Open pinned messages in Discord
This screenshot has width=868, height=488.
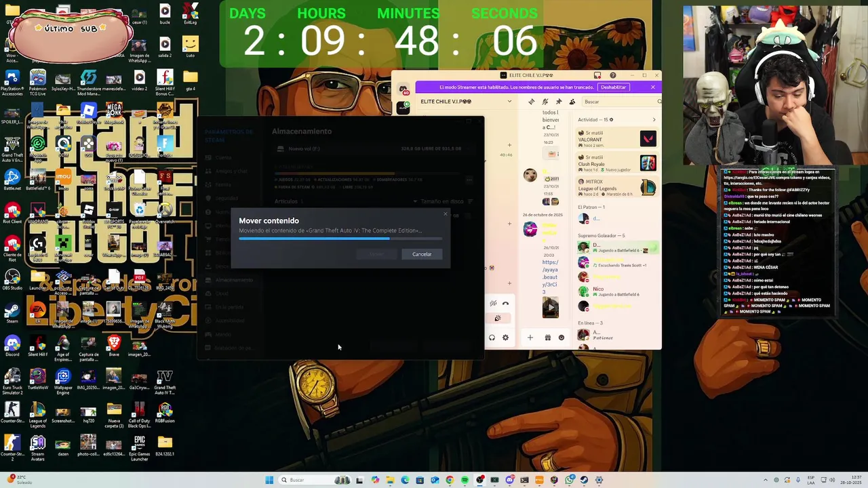click(559, 102)
